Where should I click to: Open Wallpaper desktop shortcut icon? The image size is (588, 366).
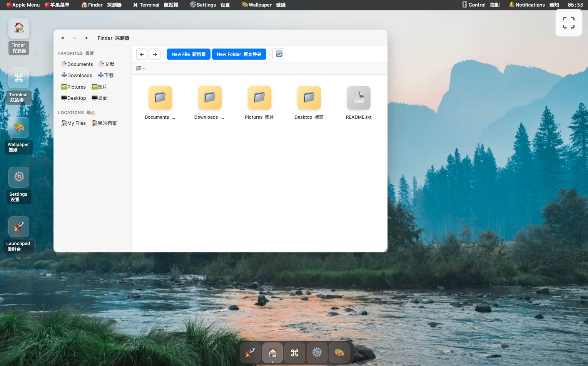point(18,128)
